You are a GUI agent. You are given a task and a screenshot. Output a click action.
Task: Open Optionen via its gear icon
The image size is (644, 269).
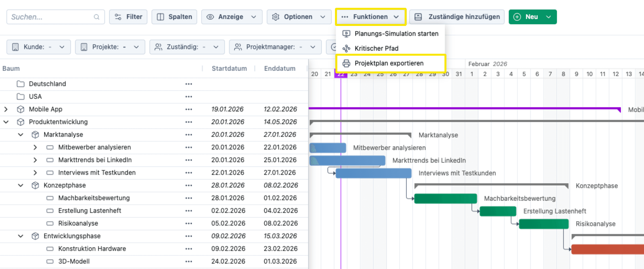275,17
